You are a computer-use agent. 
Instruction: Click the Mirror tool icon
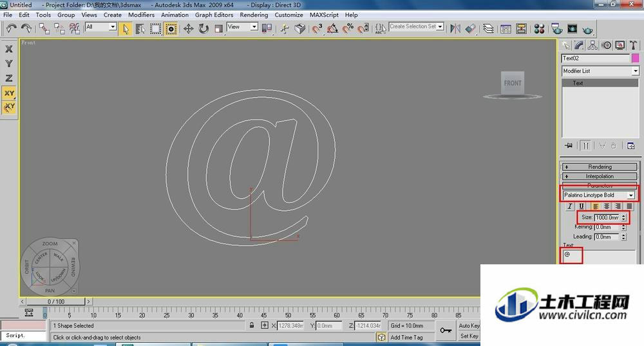coord(455,29)
